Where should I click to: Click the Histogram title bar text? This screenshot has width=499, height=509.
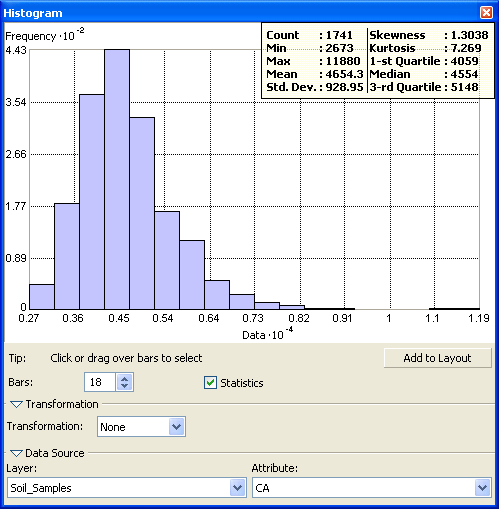[x=33, y=13]
